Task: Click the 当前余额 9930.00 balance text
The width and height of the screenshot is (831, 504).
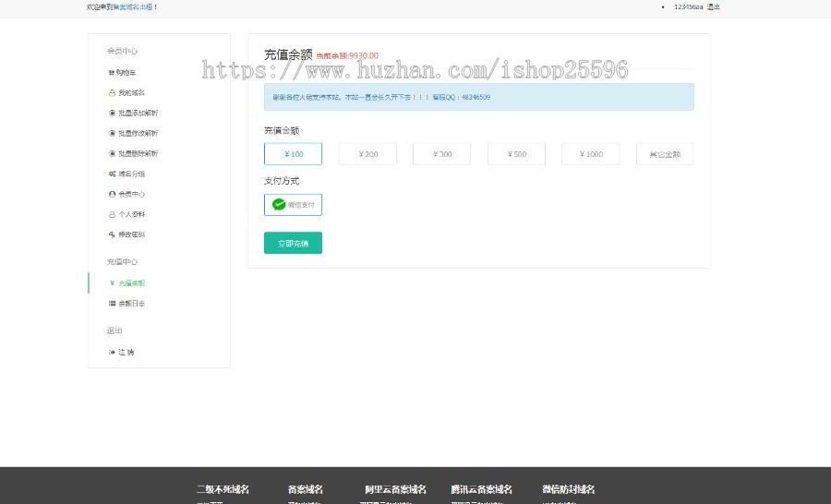Action: 347,55
